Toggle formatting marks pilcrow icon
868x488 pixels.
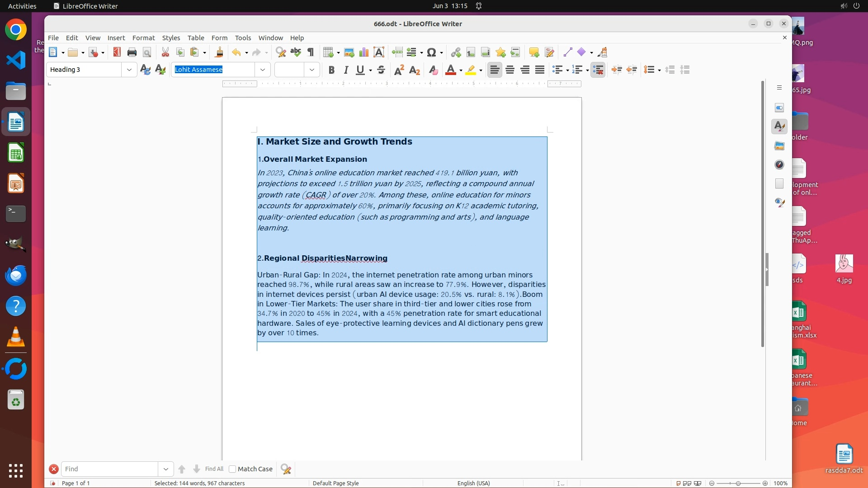tap(311, 52)
